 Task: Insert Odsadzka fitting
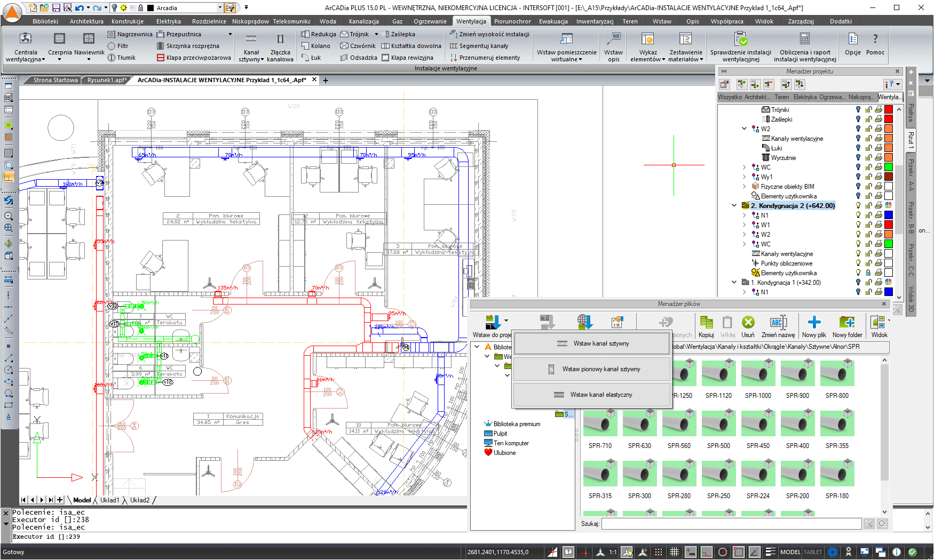click(359, 58)
